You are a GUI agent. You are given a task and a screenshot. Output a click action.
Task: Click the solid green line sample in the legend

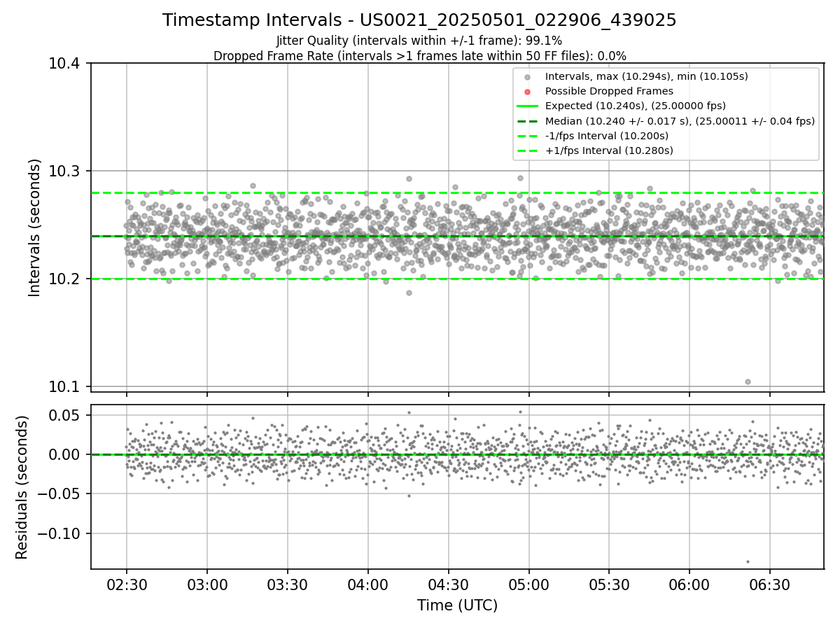[x=527, y=106]
